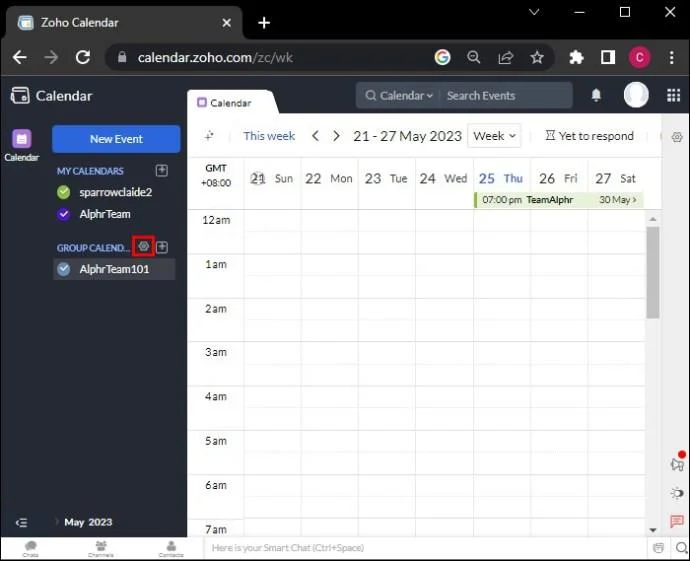
Task: Focus the Smart Chat input bar
Action: pyautogui.click(x=426, y=548)
